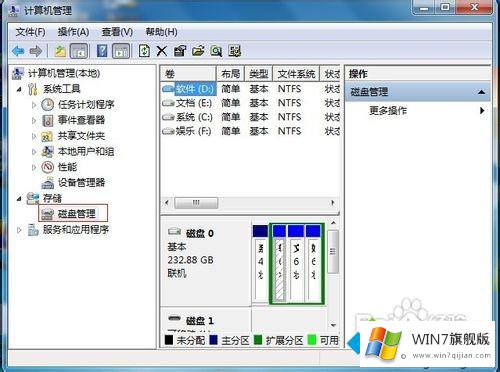Select 事件查看器 in the tree

(81, 120)
